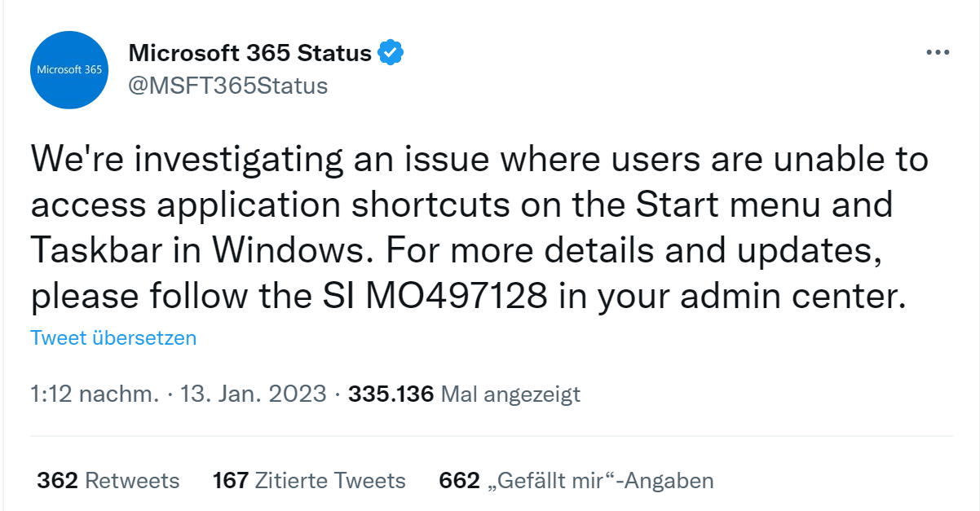
Task: Click the bold 362 retweet number
Action: click(x=57, y=481)
